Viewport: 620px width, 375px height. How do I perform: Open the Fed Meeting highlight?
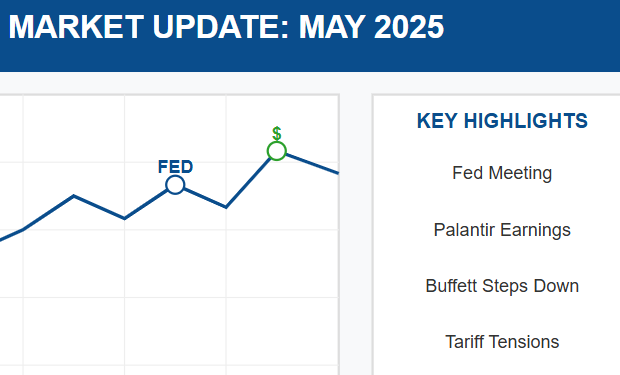[x=502, y=173]
